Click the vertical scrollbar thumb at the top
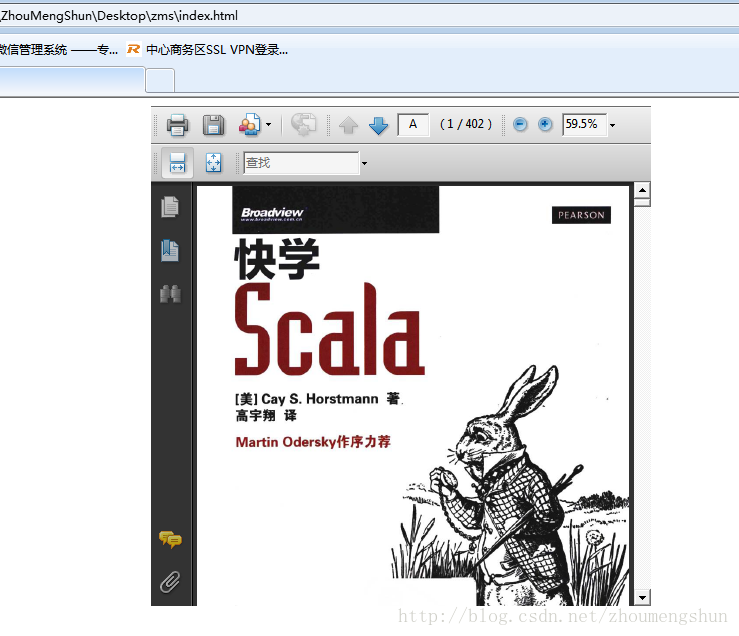The image size is (739, 636). point(642,203)
